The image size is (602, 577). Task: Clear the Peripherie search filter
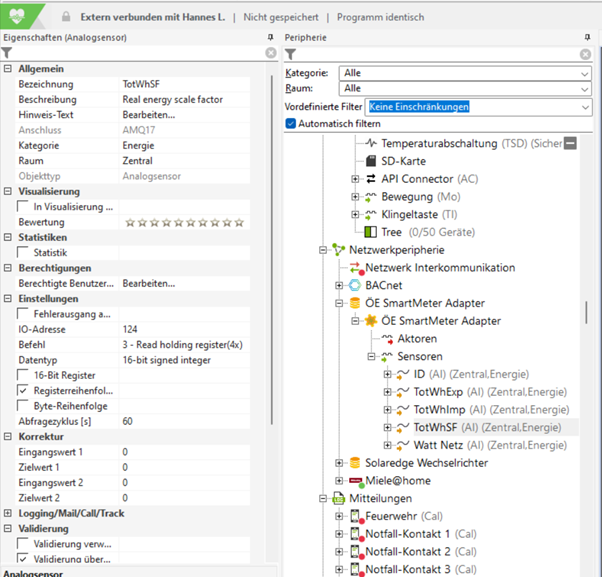tap(585, 54)
